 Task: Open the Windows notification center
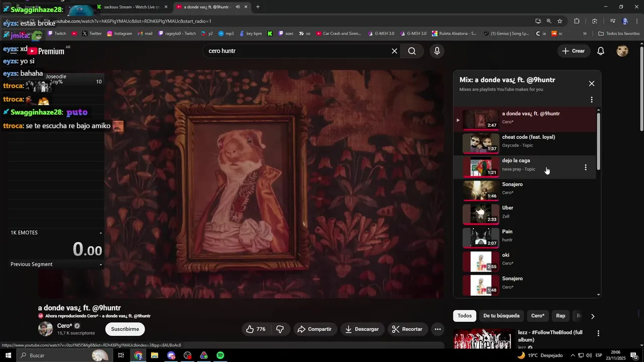pyautogui.click(x=634, y=355)
